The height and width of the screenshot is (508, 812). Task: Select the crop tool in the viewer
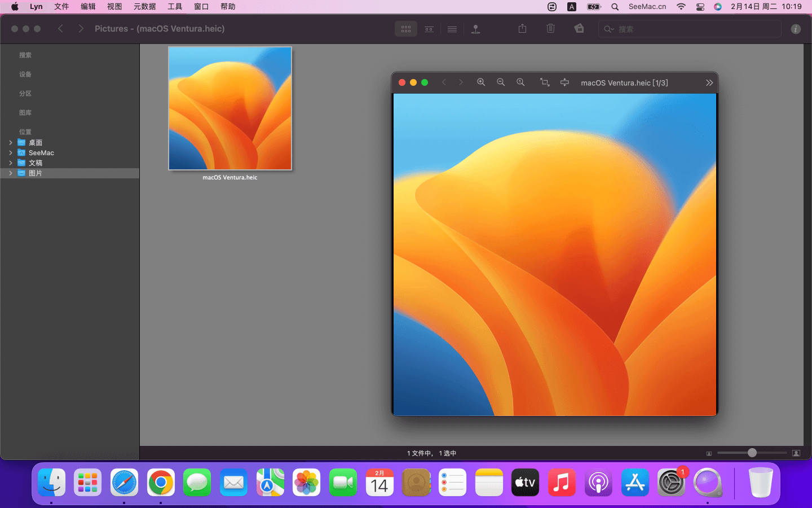[545, 82]
